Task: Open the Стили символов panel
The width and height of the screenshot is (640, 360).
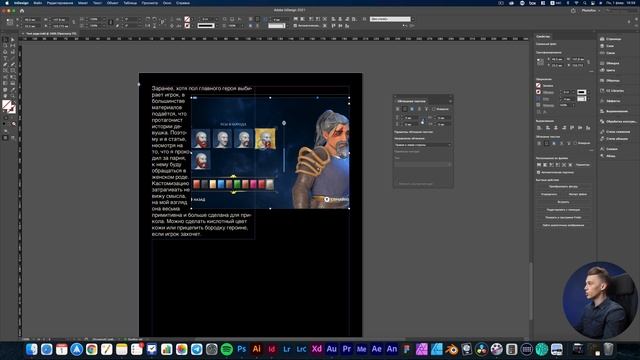Action: (x=615, y=131)
